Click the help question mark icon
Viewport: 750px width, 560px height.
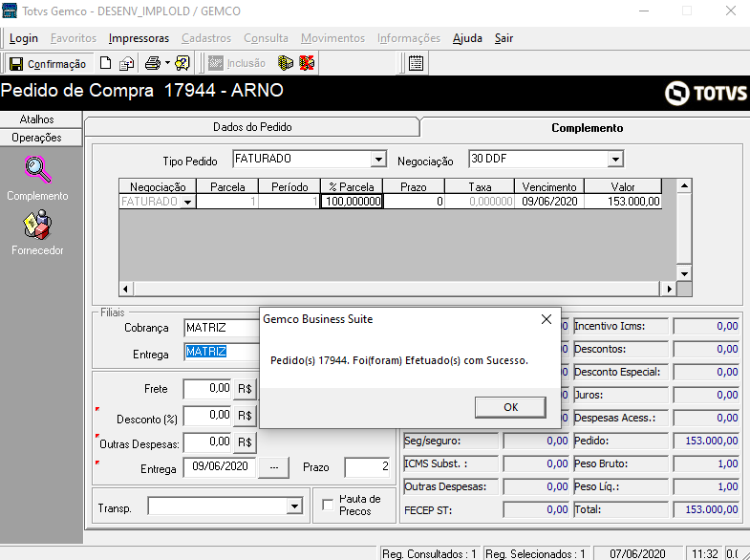(182, 63)
